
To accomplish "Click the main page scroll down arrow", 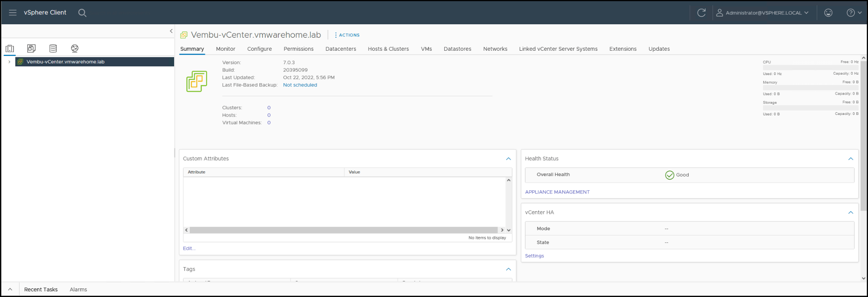I will point(864,278).
